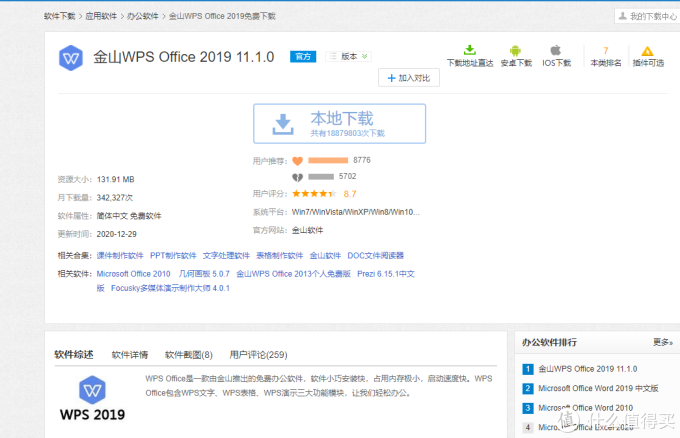Viewport: 680px width, 438px height.
Task: Click the orange heart recommend icon
Action: click(297, 160)
